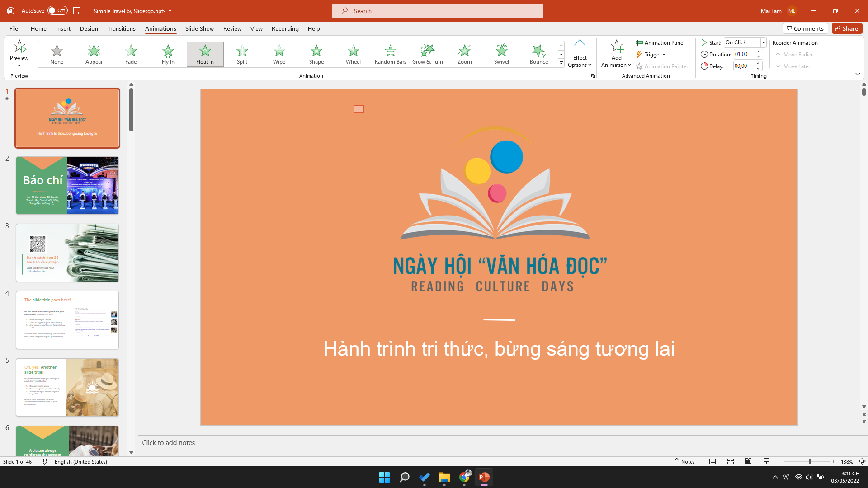The height and width of the screenshot is (488, 868).
Task: Open taskbar Search icon
Action: pos(404,477)
